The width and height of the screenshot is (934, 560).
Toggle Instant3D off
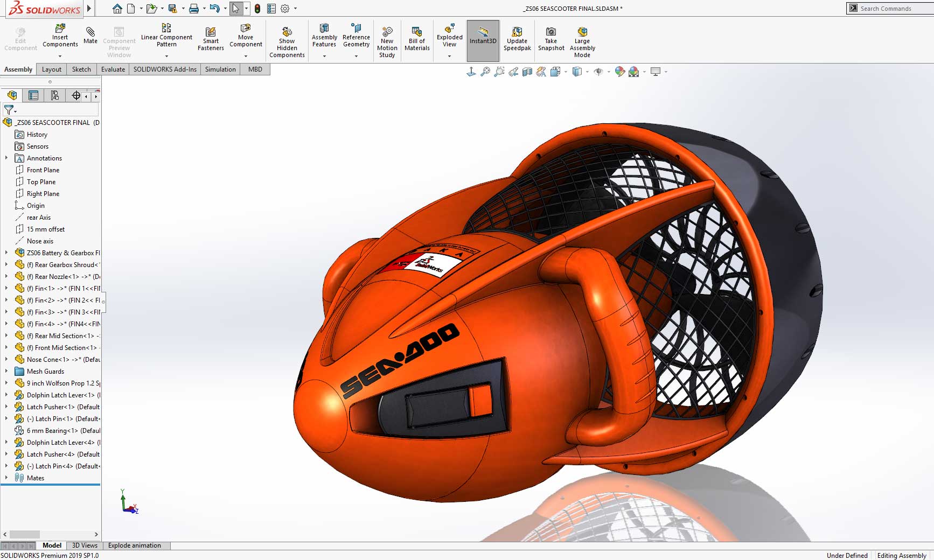point(483,38)
